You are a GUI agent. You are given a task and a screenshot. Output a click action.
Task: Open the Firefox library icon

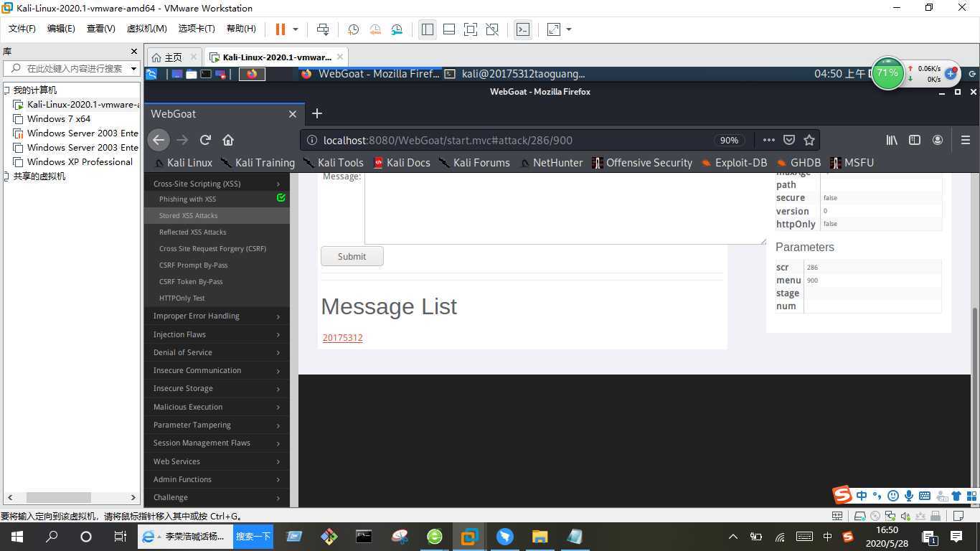[x=892, y=140]
